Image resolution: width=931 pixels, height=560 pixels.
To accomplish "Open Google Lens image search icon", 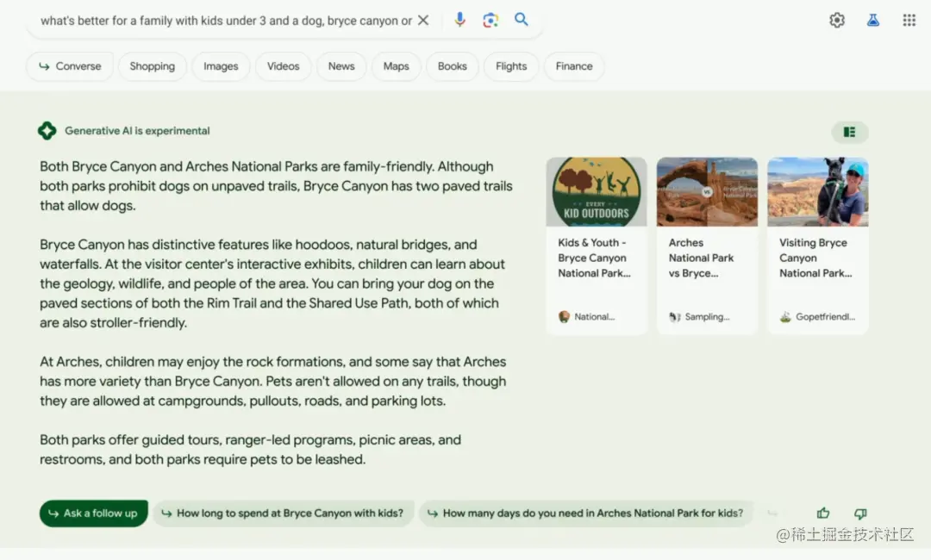I will pyautogui.click(x=490, y=20).
